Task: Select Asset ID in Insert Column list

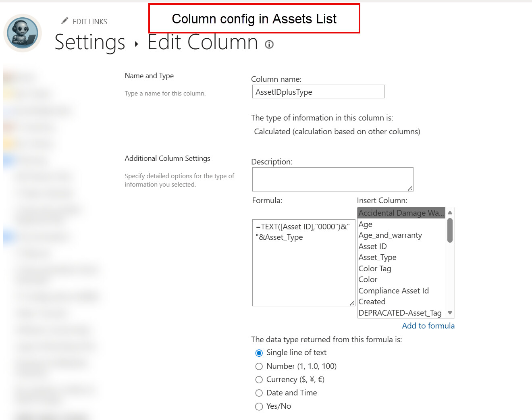Action: click(373, 246)
